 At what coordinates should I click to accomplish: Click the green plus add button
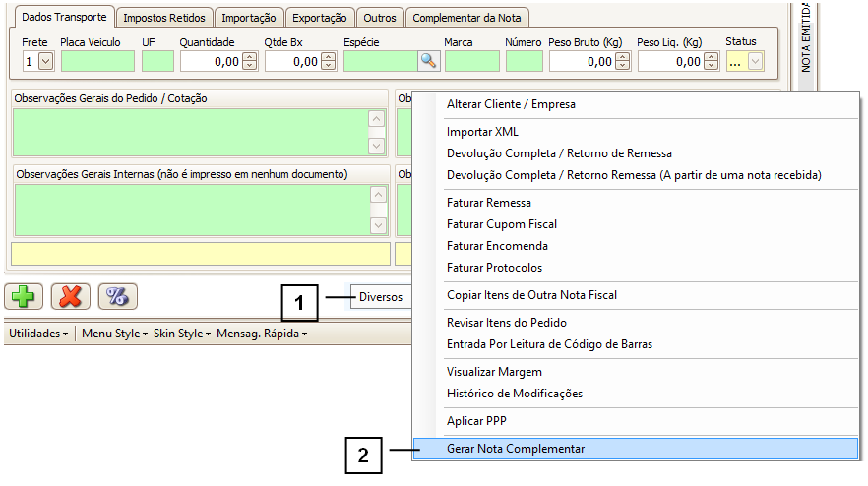(x=24, y=297)
